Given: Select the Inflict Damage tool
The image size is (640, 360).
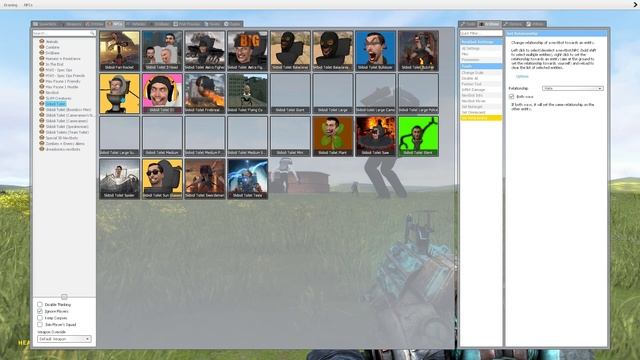Looking at the screenshot, I should point(481,89).
